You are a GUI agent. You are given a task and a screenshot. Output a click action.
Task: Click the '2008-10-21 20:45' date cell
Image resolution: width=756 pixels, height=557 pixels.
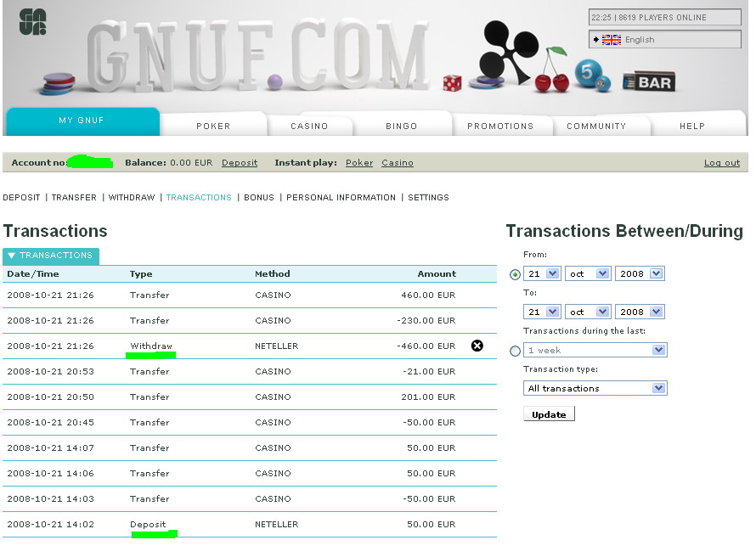pos(51,423)
